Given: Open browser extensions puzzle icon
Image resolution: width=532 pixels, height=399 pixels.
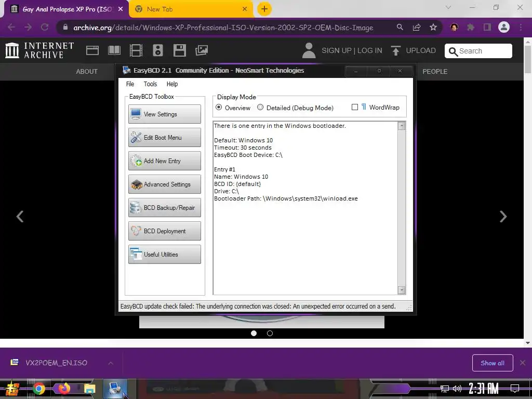Looking at the screenshot, I should point(471,27).
